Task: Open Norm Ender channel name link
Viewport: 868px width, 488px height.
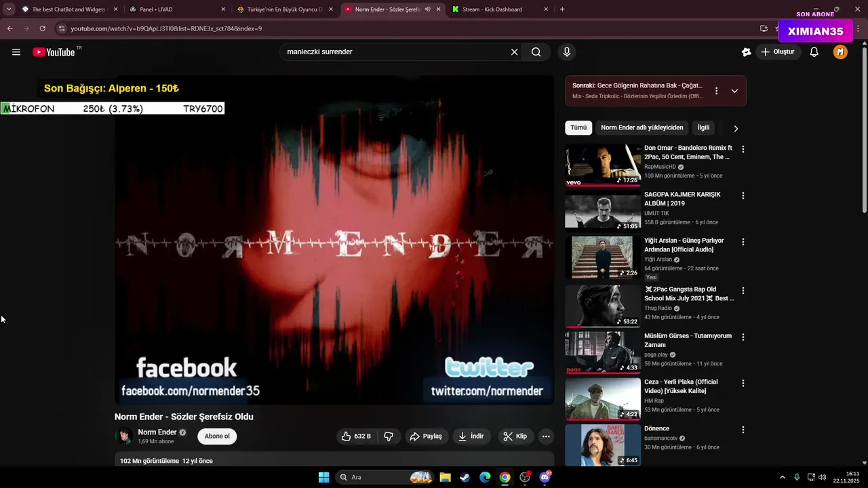Action: tap(157, 432)
